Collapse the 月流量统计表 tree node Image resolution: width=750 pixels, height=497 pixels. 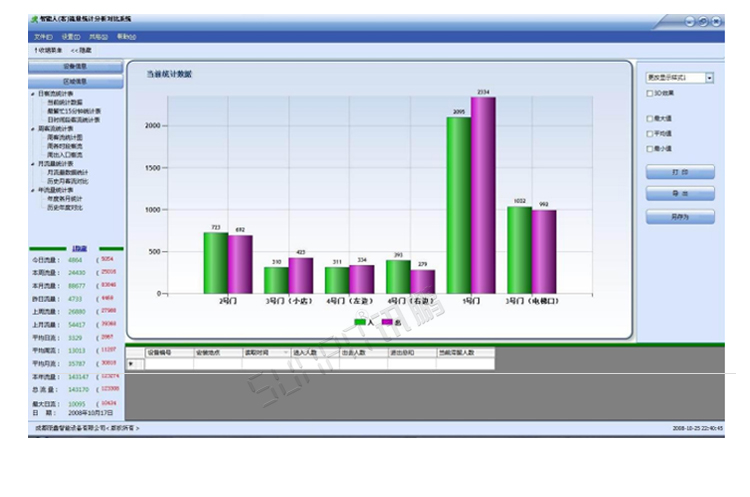coord(32,164)
